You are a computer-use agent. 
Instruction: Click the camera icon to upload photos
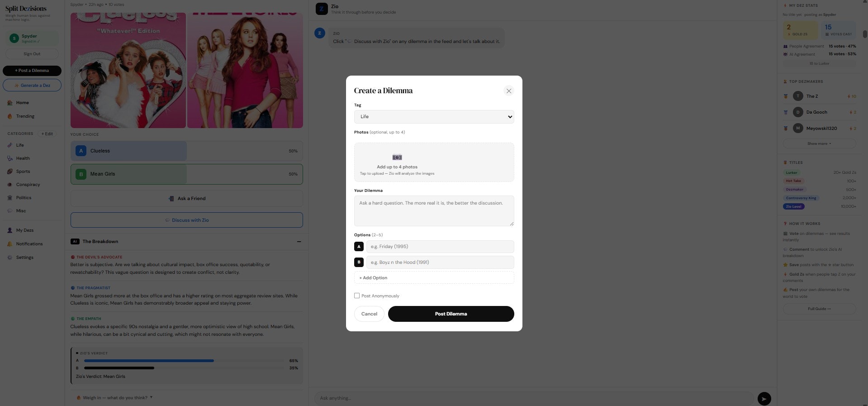tap(397, 157)
